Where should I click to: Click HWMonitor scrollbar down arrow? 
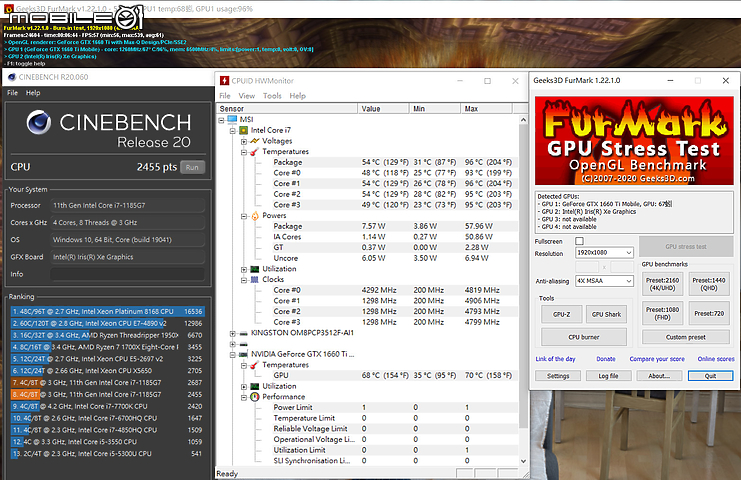click(523, 461)
